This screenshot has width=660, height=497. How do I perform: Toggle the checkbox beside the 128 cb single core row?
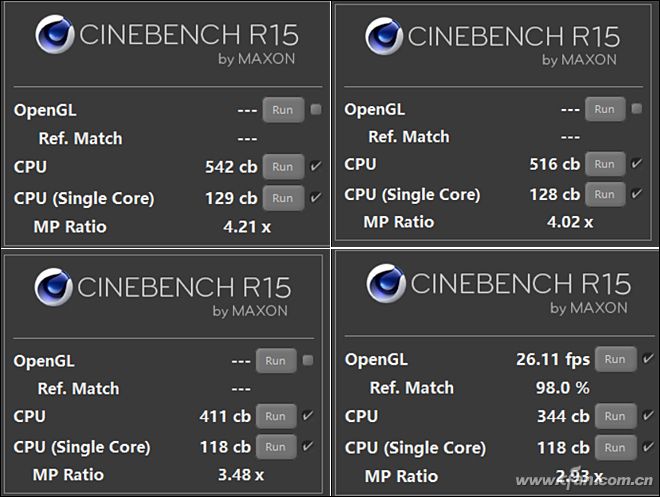(x=637, y=194)
